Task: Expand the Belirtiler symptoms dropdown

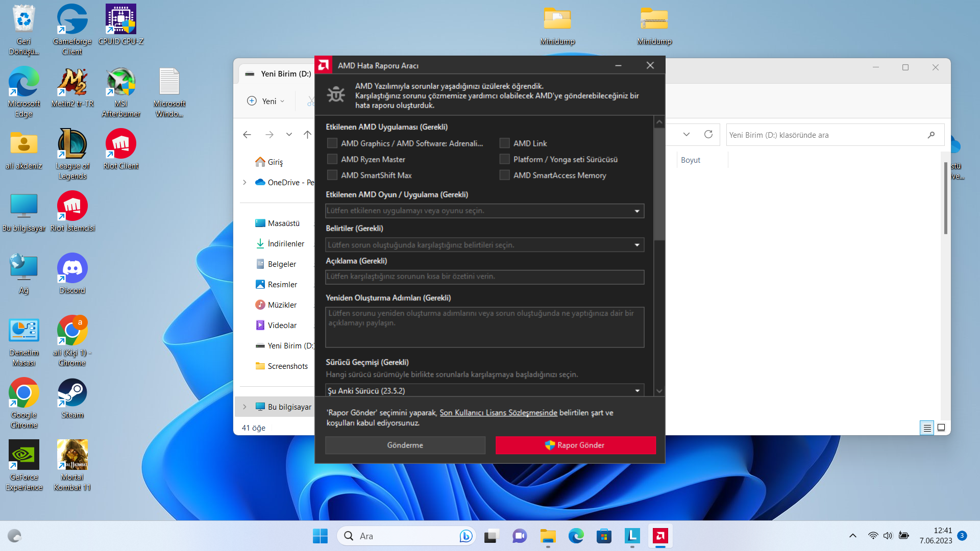Action: [484, 245]
